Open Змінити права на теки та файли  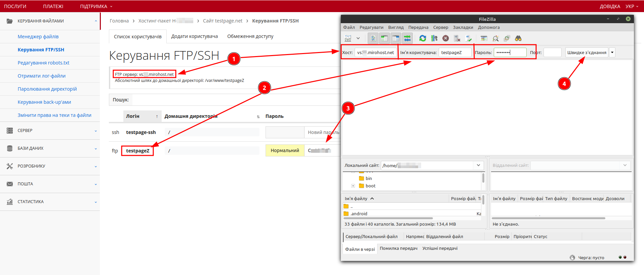tap(54, 115)
